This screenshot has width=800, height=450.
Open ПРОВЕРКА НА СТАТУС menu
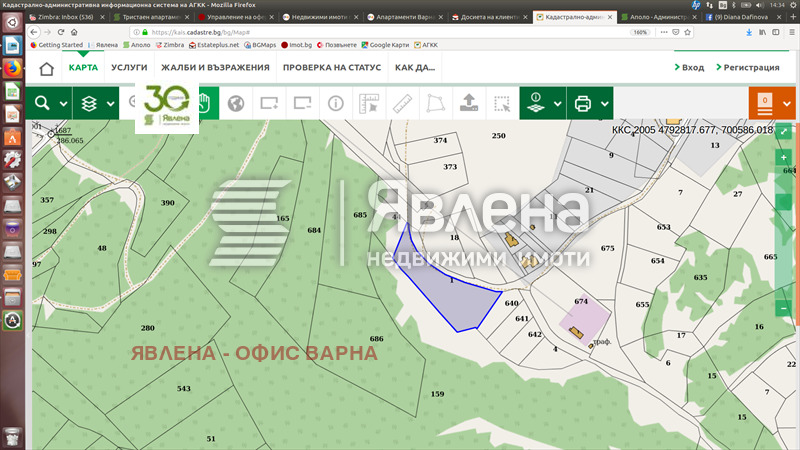[332, 67]
